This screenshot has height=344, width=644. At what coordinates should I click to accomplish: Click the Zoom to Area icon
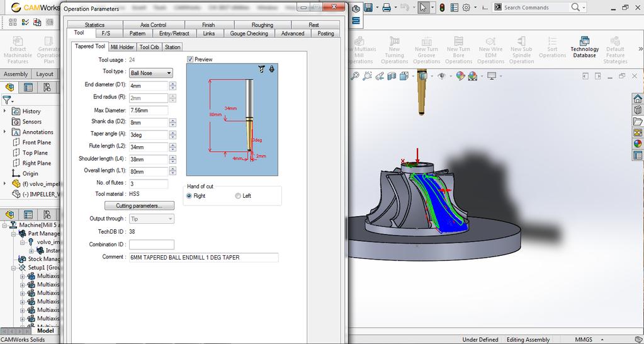click(x=367, y=76)
